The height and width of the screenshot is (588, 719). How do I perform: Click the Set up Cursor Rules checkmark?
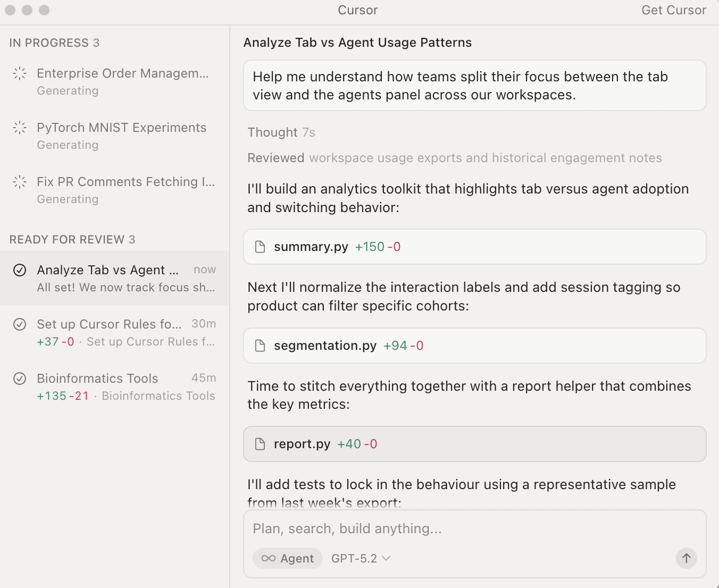[x=20, y=324]
